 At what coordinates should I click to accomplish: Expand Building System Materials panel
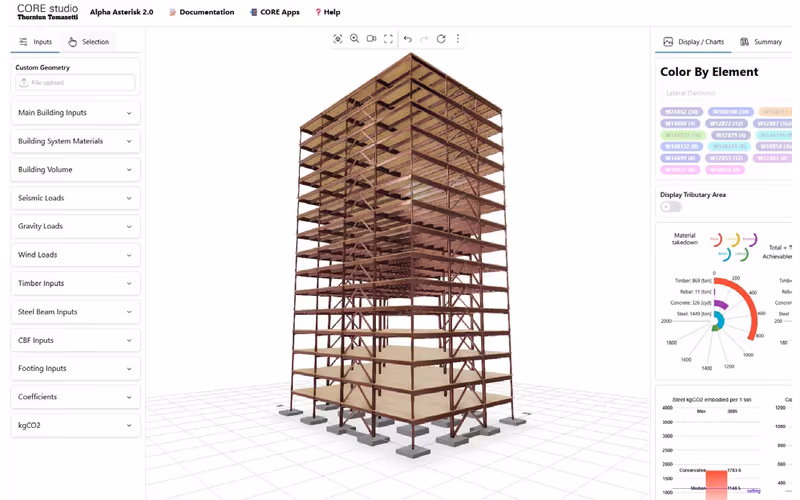click(75, 141)
